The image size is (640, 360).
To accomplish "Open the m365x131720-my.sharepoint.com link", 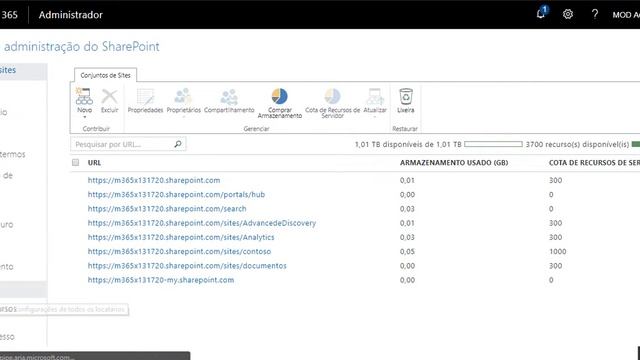I will click(x=161, y=280).
